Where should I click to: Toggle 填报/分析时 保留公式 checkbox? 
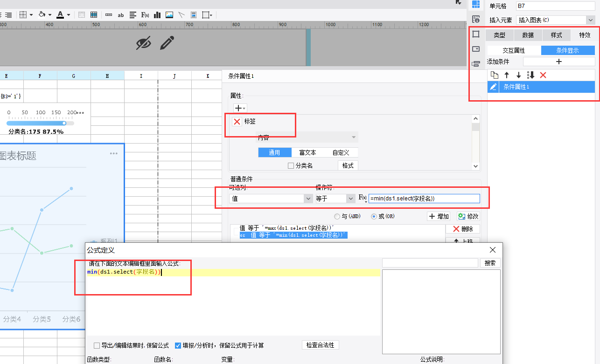click(x=178, y=345)
